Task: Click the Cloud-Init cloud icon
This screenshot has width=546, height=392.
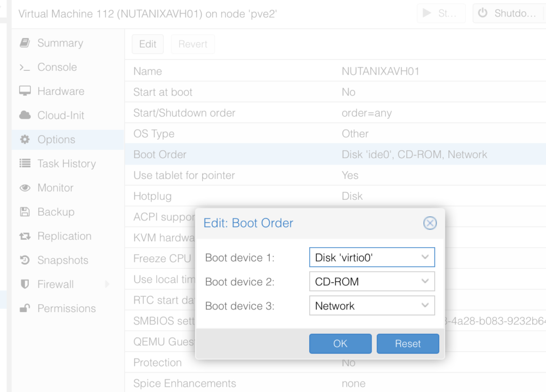Action: point(26,115)
